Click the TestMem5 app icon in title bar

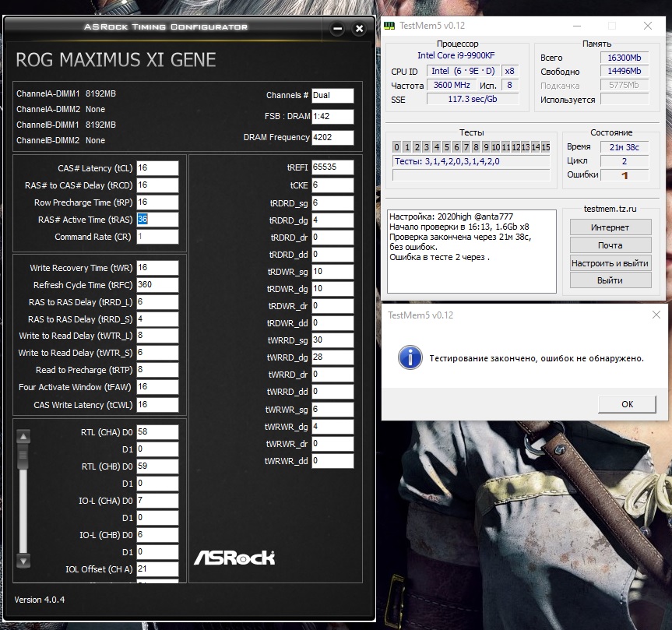389,26
